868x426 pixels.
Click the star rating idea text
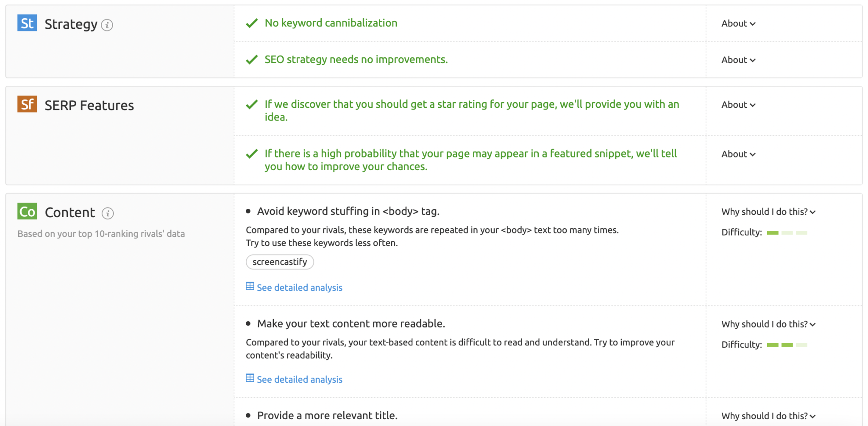pos(472,110)
